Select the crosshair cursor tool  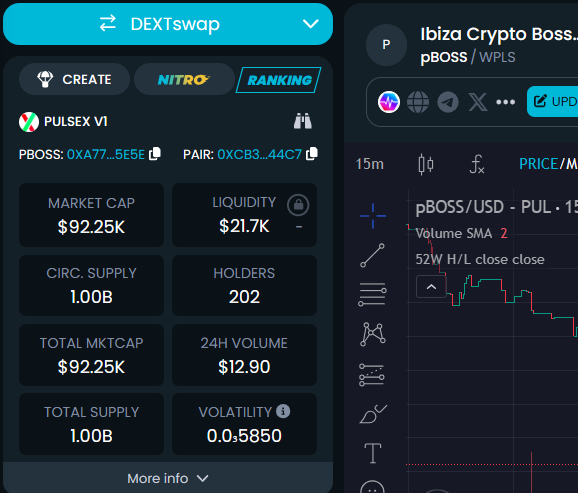coord(373,216)
